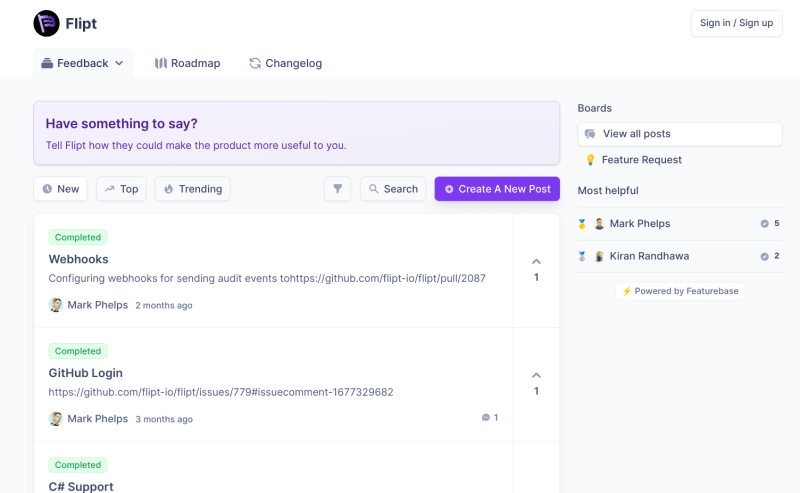The width and height of the screenshot is (800, 493).
Task: Click the plus icon in Create A New Post
Action: (449, 189)
